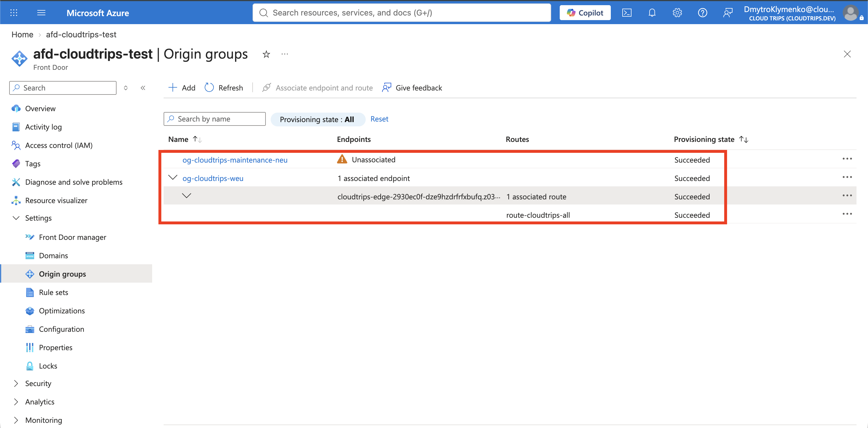The width and height of the screenshot is (868, 428).
Task: Go to Home breadcrumb
Action: click(22, 34)
